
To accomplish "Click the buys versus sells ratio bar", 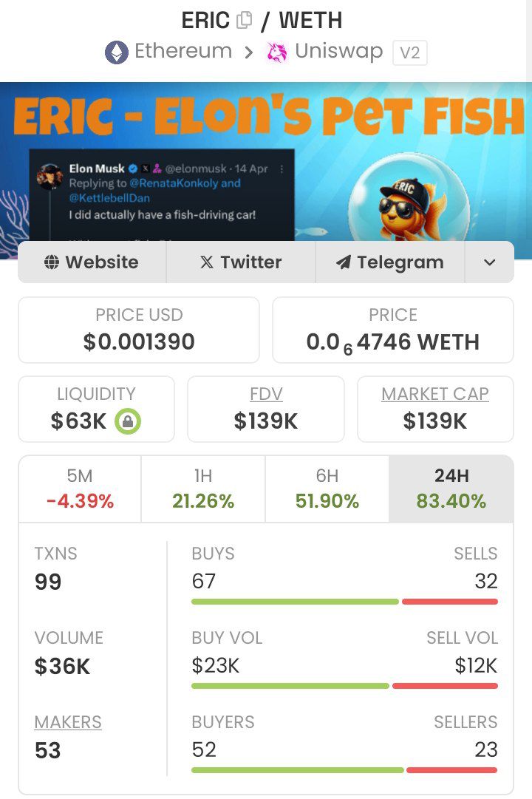I will (344, 602).
